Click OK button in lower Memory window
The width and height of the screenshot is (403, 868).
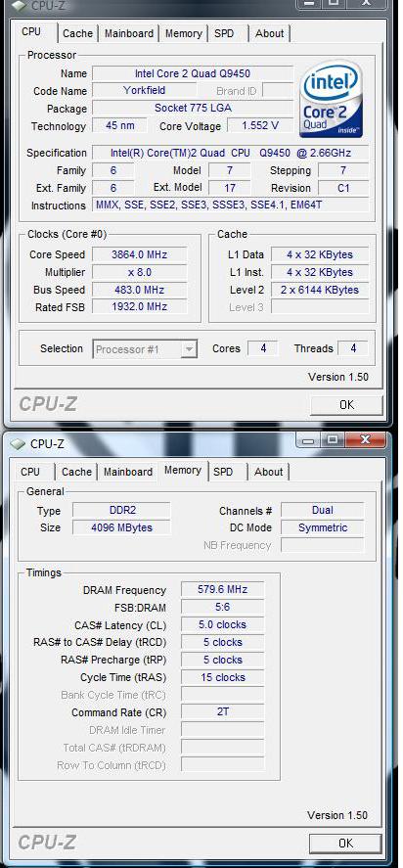click(345, 844)
